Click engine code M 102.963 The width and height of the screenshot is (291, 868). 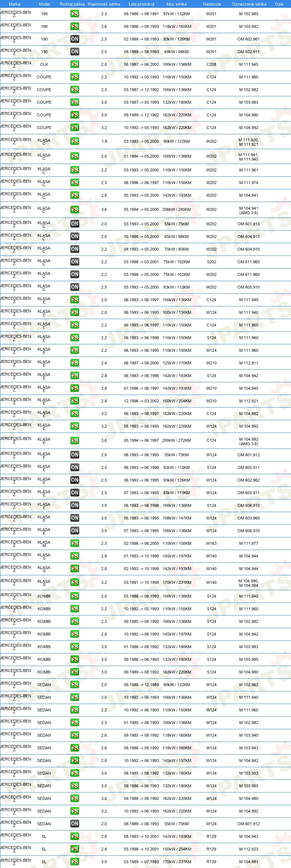249,685
